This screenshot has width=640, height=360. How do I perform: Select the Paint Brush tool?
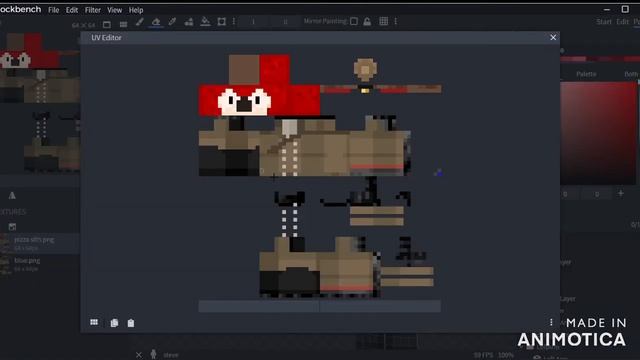pyautogui.click(x=140, y=22)
